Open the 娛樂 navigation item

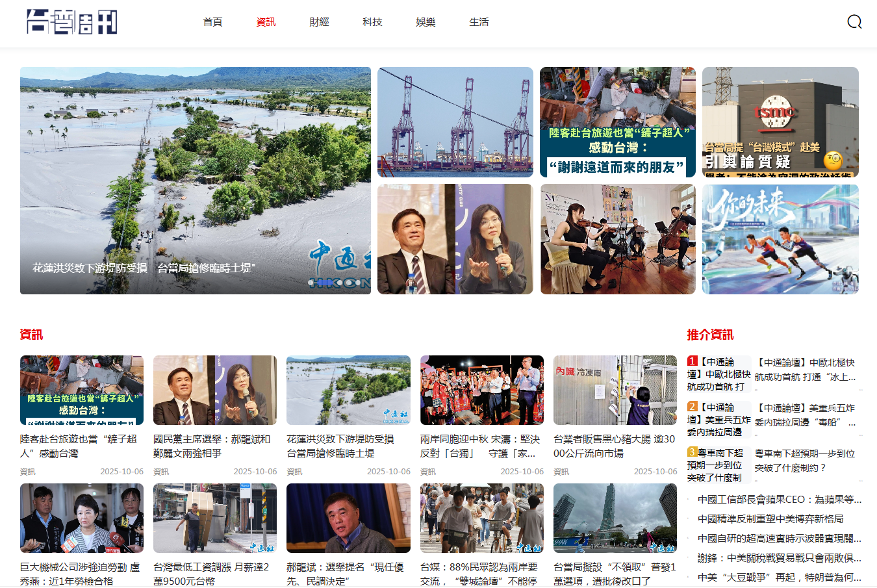click(426, 22)
